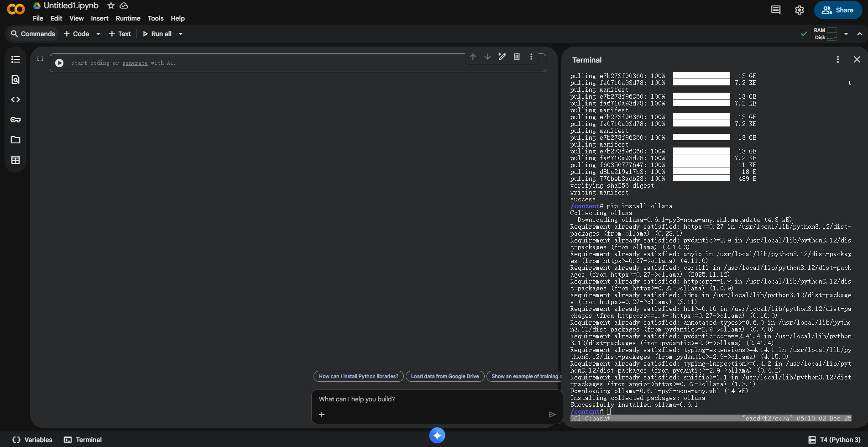Toggle Terminal from the status bar
This screenshot has width=868, height=447.
(83, 440)
